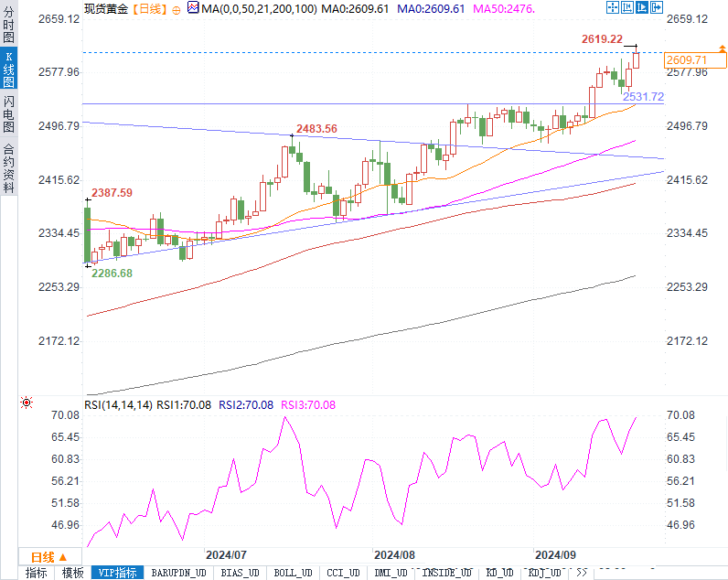Click the red RSI settings sun icon
728x580 pixels.
[27, 403]
